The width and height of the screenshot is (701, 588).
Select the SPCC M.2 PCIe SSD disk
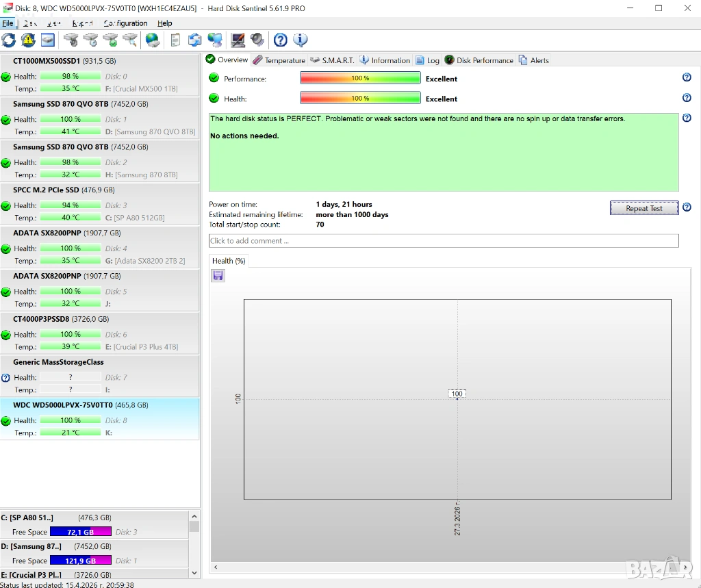tap(100, 204)
